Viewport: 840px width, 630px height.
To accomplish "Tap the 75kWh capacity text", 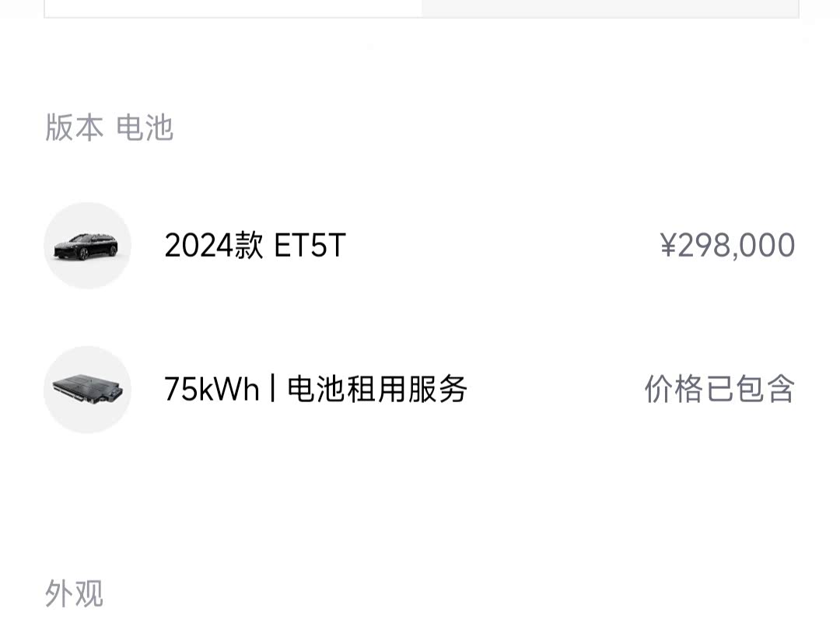I will [212, 390].
